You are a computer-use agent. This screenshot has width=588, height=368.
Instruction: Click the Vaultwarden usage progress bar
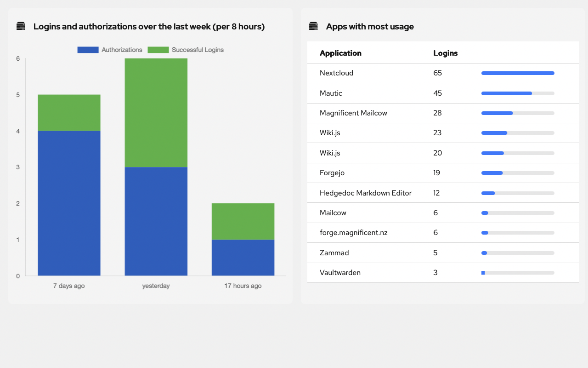[x=518, y=273]
